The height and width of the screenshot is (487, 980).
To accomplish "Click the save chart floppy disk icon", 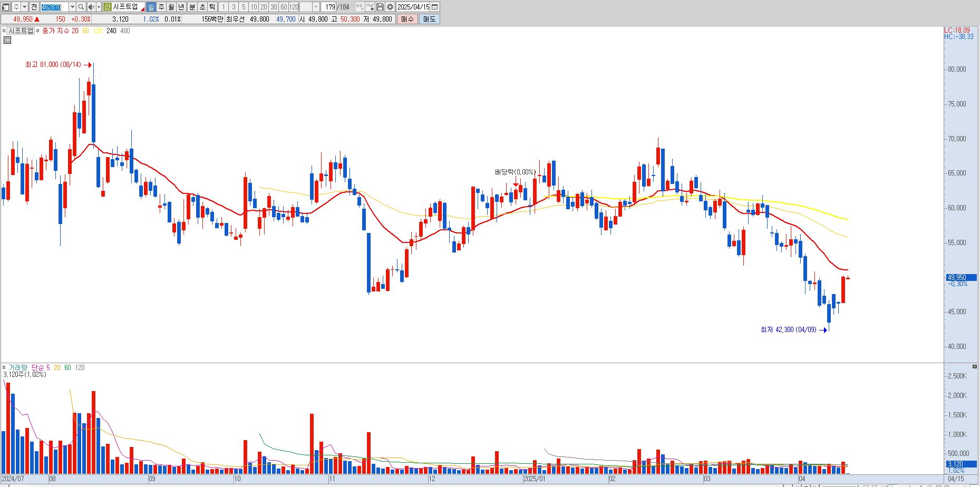I will click(380, 7).
